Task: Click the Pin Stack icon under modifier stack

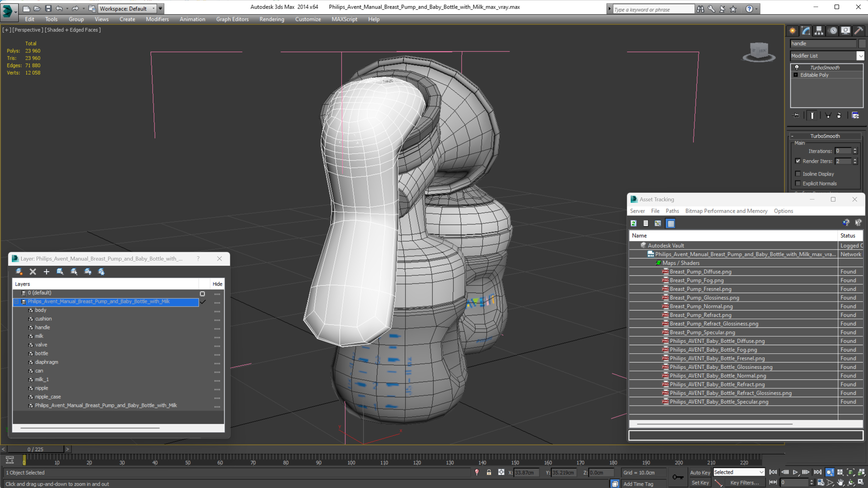Action: (x=796, y=115)
